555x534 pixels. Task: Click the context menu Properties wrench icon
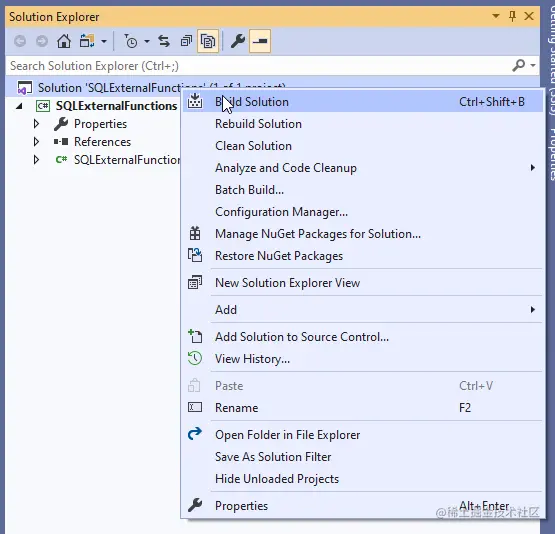coord(195,505)
